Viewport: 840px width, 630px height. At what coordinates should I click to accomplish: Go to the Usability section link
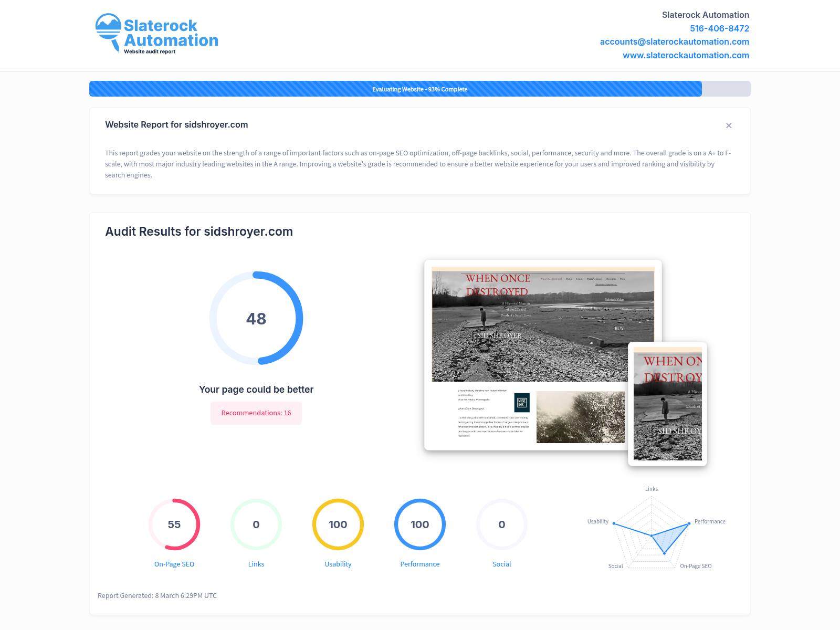click(x=338, y=564)
